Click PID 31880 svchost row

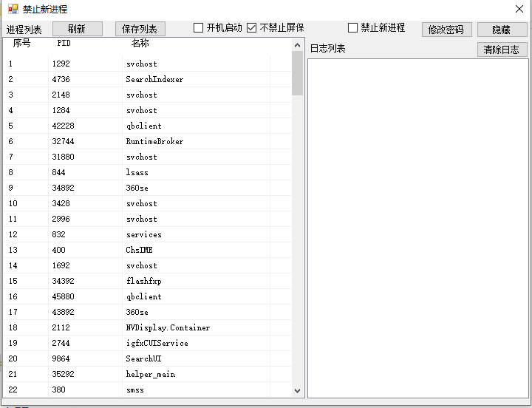pyautogui.click(x=148, y=157)
